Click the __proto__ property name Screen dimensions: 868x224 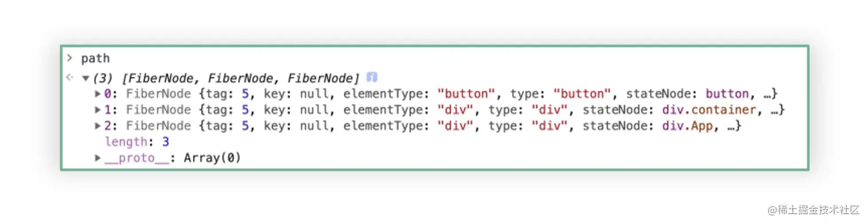coord(137,158)
